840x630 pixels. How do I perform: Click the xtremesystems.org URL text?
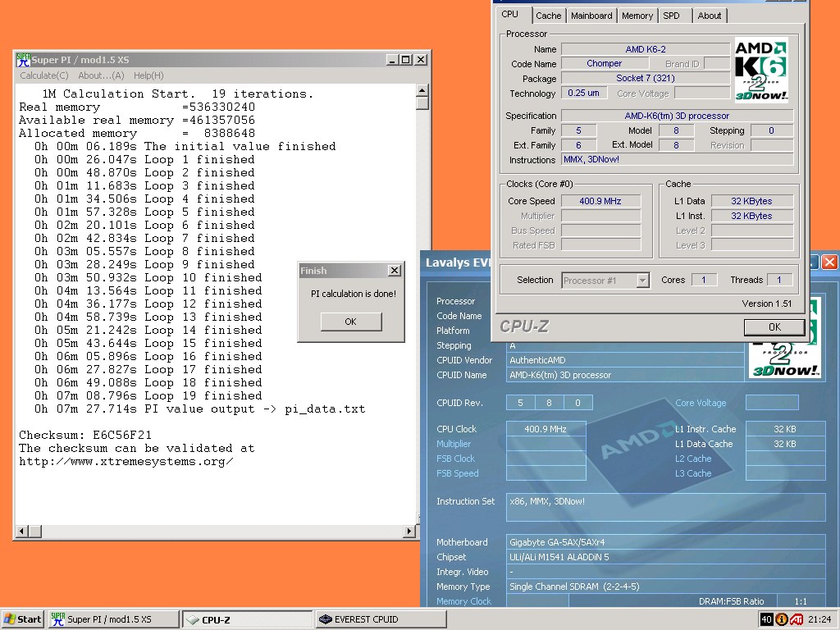click(x=126, y=461)
